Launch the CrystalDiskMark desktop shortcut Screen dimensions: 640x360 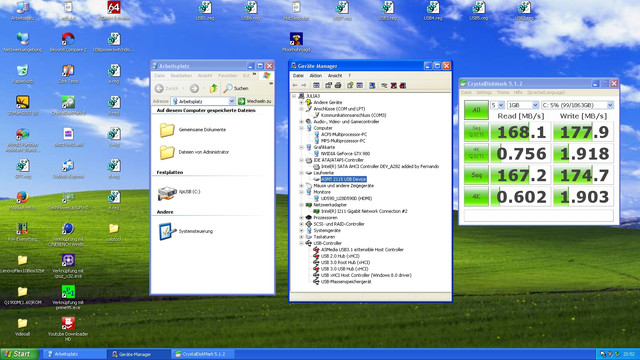68,105
